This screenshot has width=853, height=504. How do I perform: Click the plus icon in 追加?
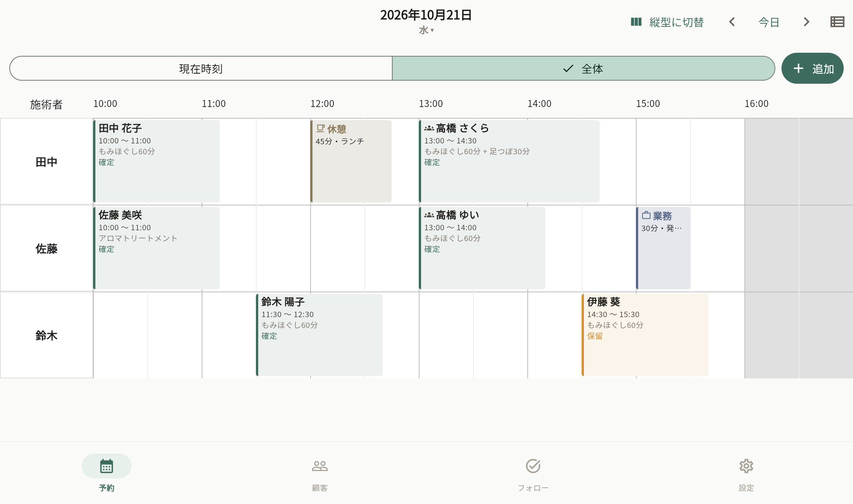798,69
